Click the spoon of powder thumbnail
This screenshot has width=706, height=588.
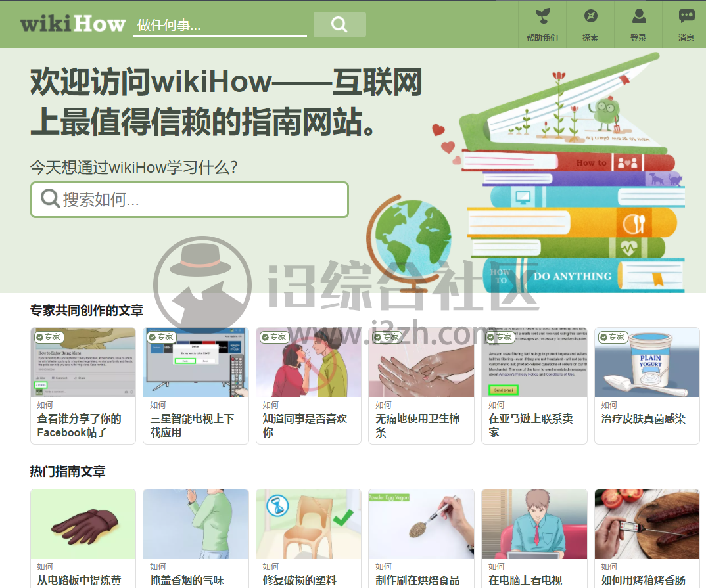click(421, 524)
